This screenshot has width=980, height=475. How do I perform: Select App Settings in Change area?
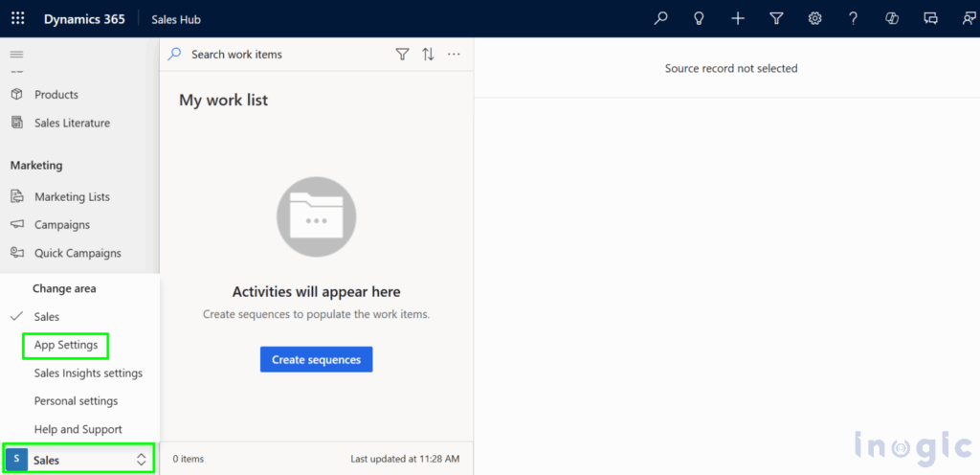tap(66, 345)
